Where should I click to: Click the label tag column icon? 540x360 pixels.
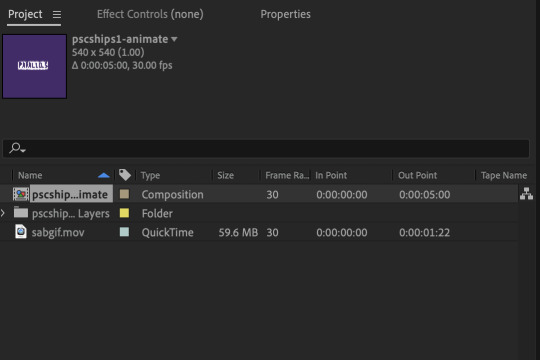pyautogui.click(x=125, y=175)
